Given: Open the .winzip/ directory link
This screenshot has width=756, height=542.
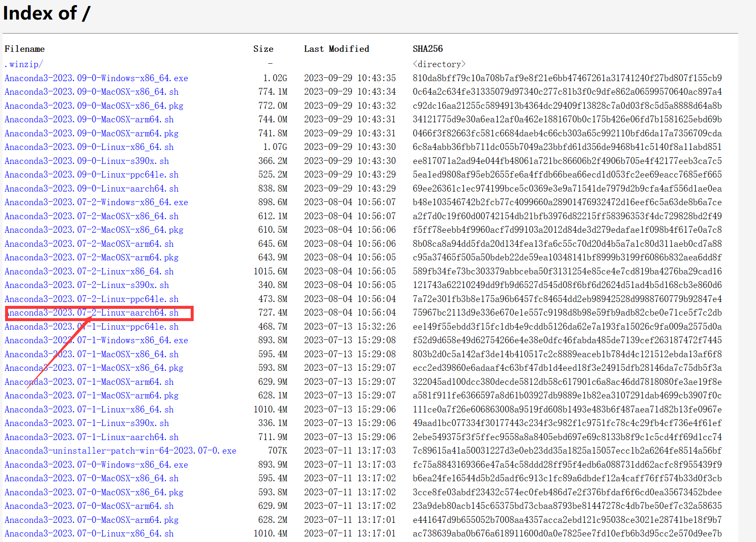Looking at the screenshot, I should point(24,64).
